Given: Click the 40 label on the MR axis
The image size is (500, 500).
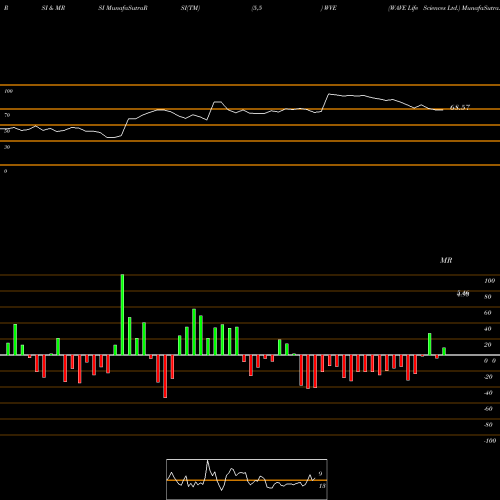Looking at the screenshot, I should tap(488, 329).
